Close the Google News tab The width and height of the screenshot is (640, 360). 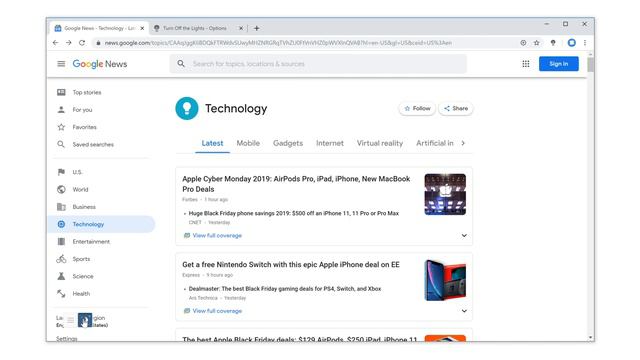point(142,28)
